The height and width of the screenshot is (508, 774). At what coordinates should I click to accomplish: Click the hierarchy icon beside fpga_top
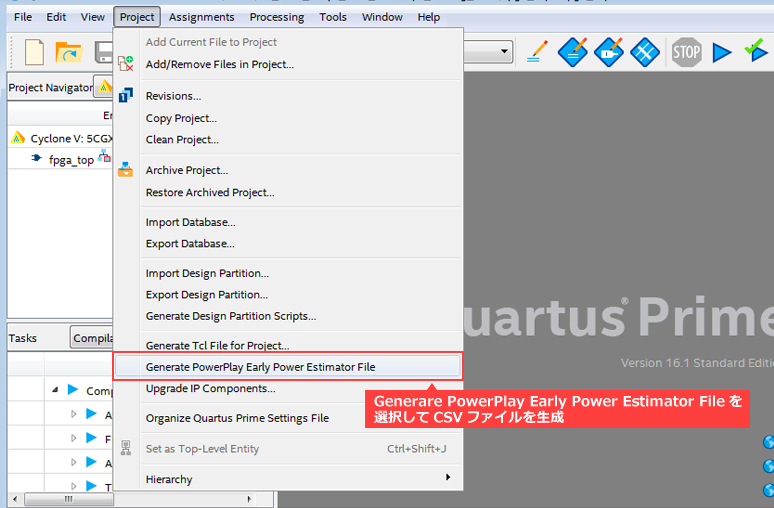tap(104, 156)
